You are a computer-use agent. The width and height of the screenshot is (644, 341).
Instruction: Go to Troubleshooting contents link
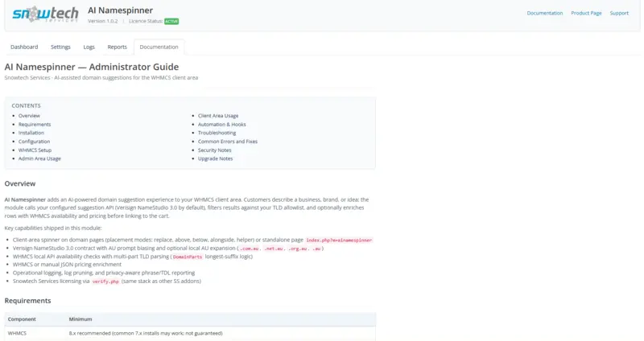tap(217, 133)
